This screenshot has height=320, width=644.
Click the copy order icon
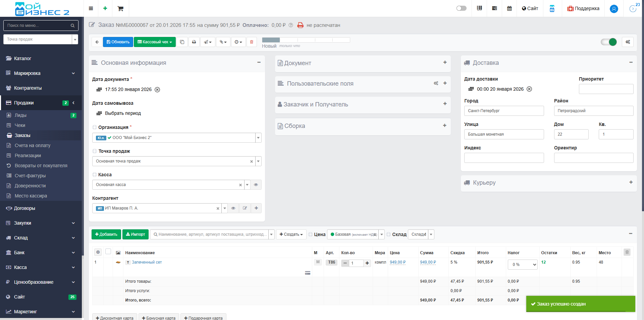click(x=182, y=42)
